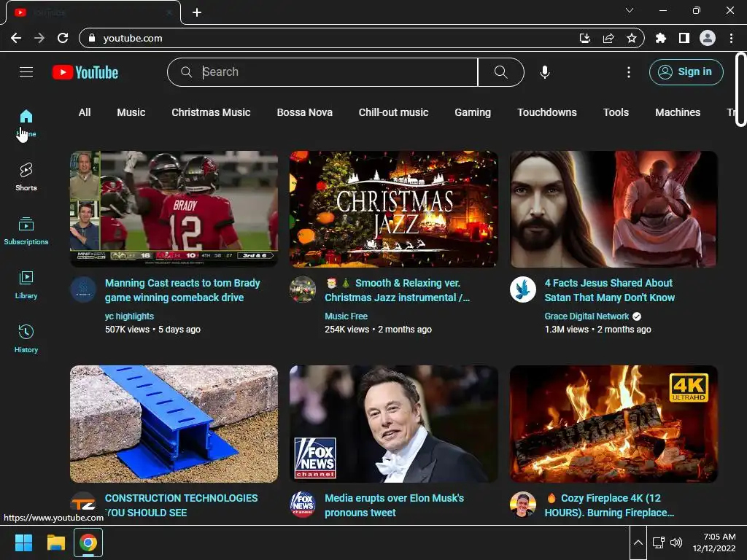Select the Gaming chip
The width and height of the screenshot is (747, 560).
473,112
